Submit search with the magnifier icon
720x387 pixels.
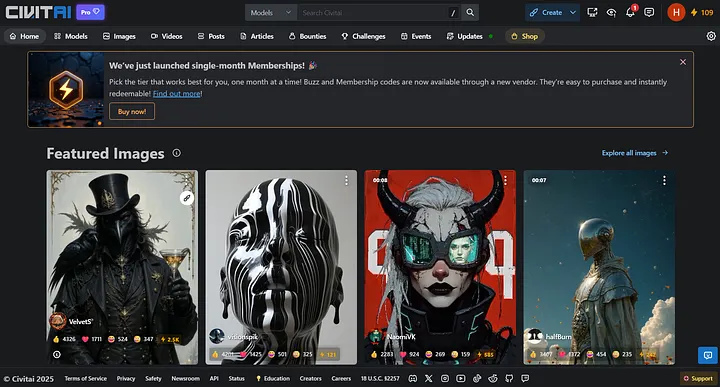coord(470,12)
